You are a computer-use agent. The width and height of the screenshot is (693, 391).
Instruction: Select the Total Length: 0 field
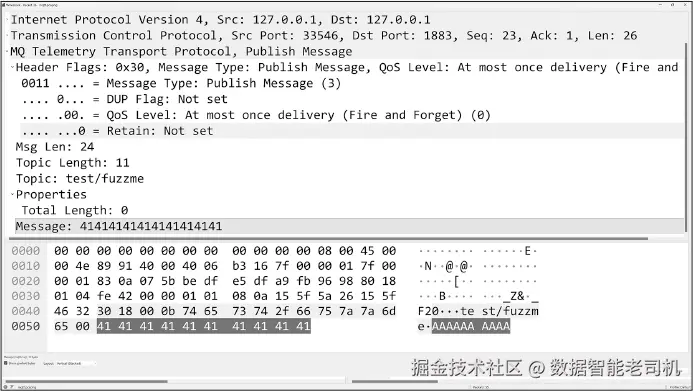click(x=352, y=210)
